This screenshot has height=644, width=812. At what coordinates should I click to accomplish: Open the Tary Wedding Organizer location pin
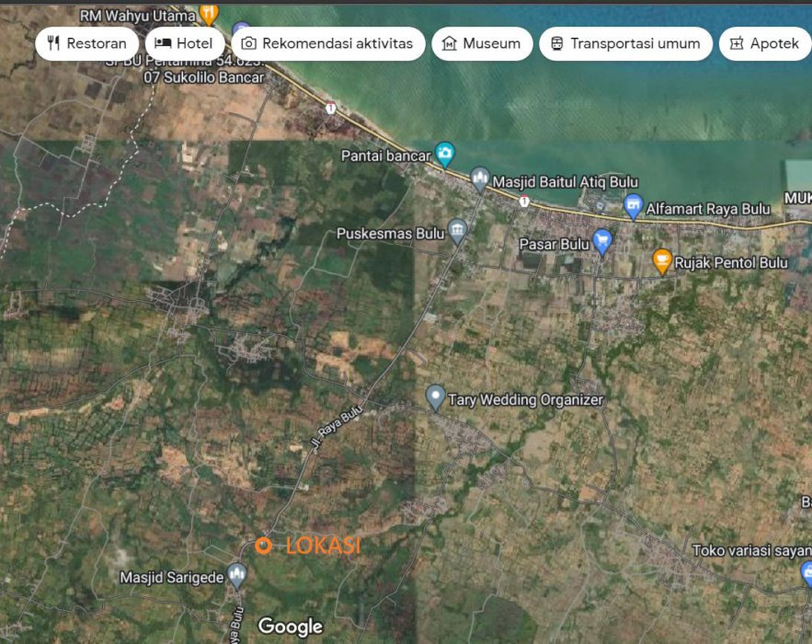(x=436, y=397)
